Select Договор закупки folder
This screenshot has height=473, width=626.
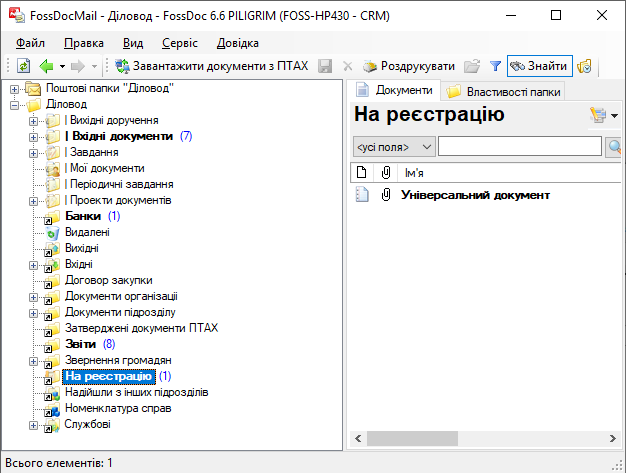(109, 280)
